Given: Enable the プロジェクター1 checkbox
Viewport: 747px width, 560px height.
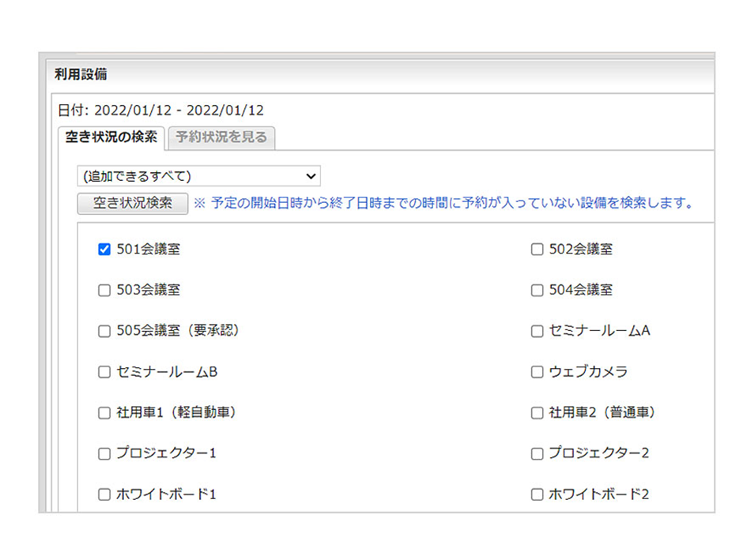Looking at the screenshot, I should pyautogui.click(x=104, y=453).
